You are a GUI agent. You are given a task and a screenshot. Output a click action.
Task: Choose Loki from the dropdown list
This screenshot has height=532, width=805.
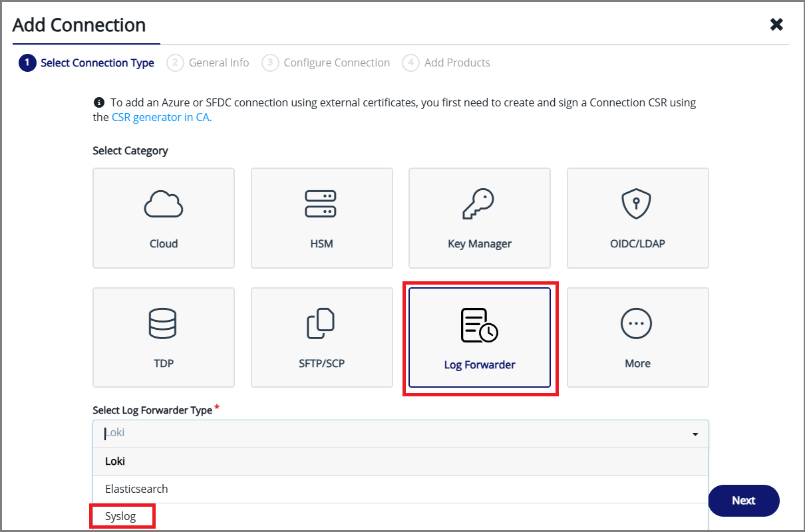115,461
